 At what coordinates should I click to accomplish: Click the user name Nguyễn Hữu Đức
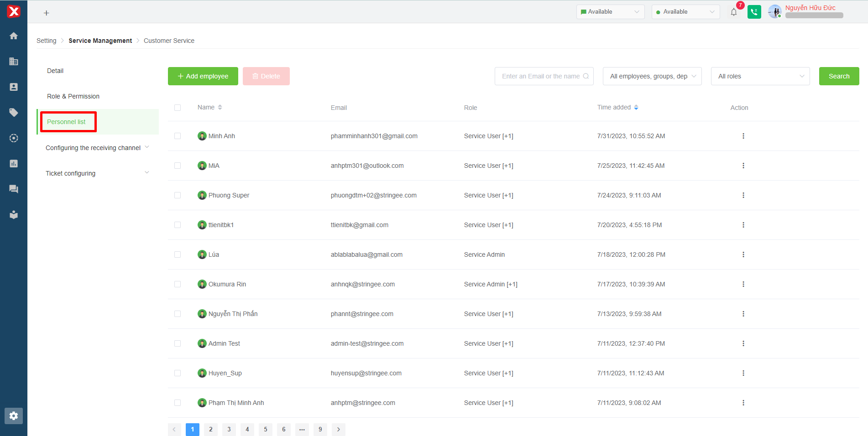[x=810, y=8]
